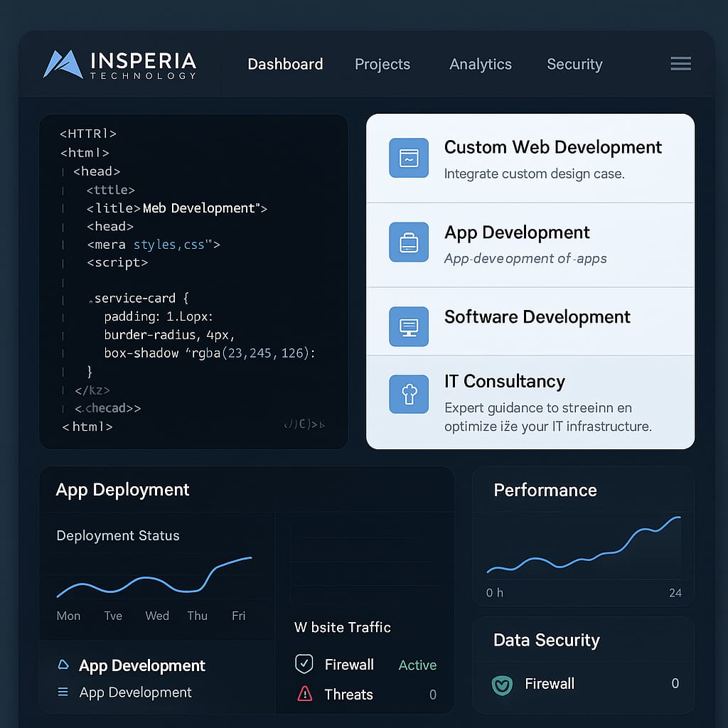Click the 24 axis label
The image size is (728, 728).
click(x=675, y=592)
